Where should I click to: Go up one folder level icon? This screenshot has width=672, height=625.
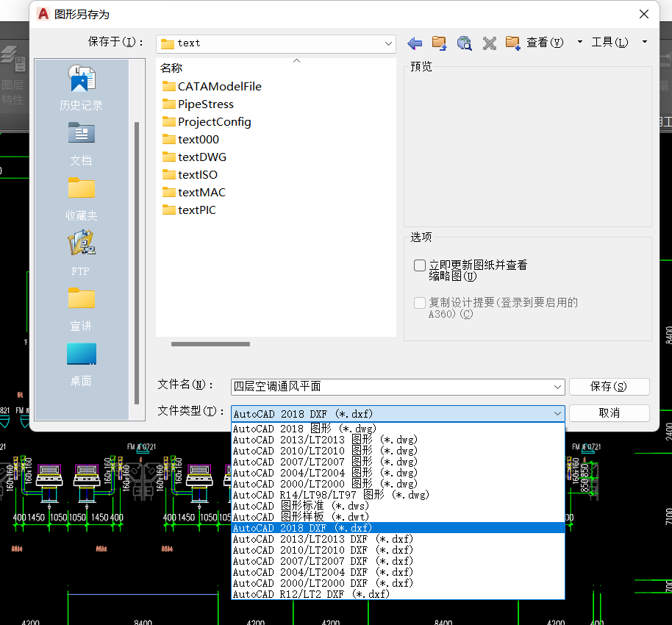pyautogui.click(x=439, y=43)
